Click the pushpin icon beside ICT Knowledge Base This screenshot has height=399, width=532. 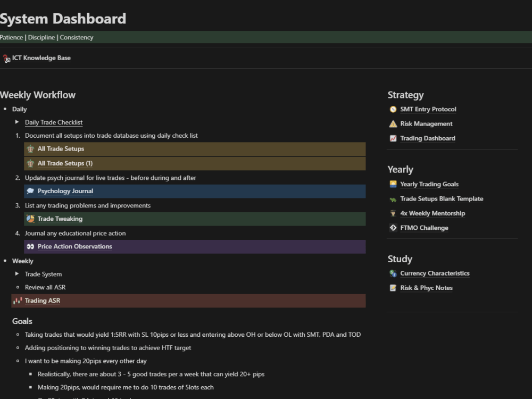5,57
